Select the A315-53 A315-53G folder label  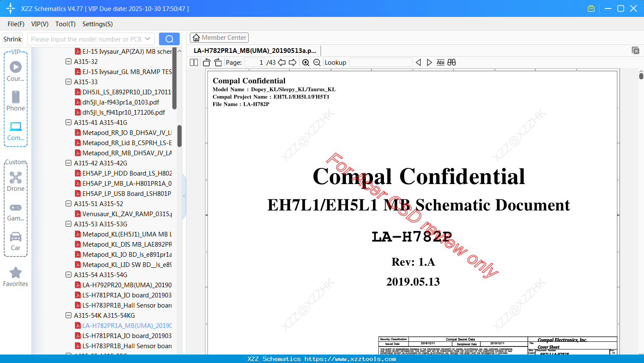(x=101, y=224)
